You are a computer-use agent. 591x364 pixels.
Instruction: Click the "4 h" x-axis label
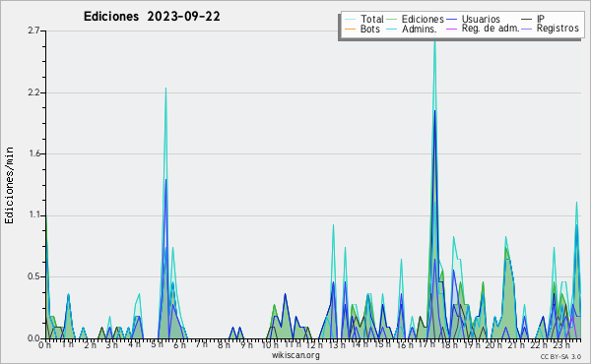(135, 344)
